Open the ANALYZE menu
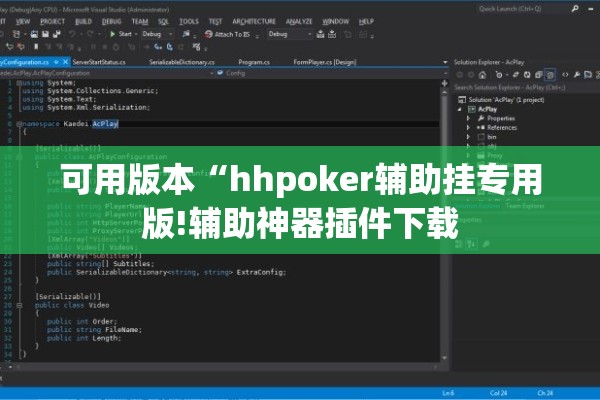Image resolution: width=600 pixels, height=400 pixels. pos(299,21)
